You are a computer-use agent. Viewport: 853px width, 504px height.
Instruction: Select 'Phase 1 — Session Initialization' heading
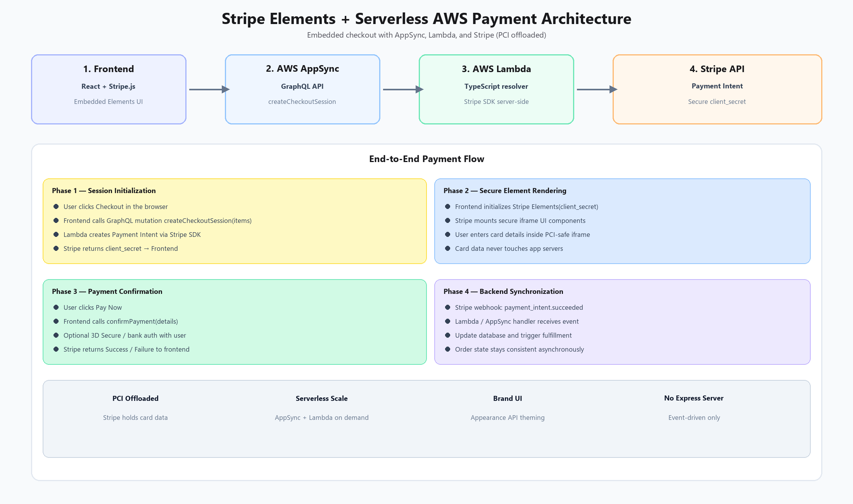pos(104,190)
